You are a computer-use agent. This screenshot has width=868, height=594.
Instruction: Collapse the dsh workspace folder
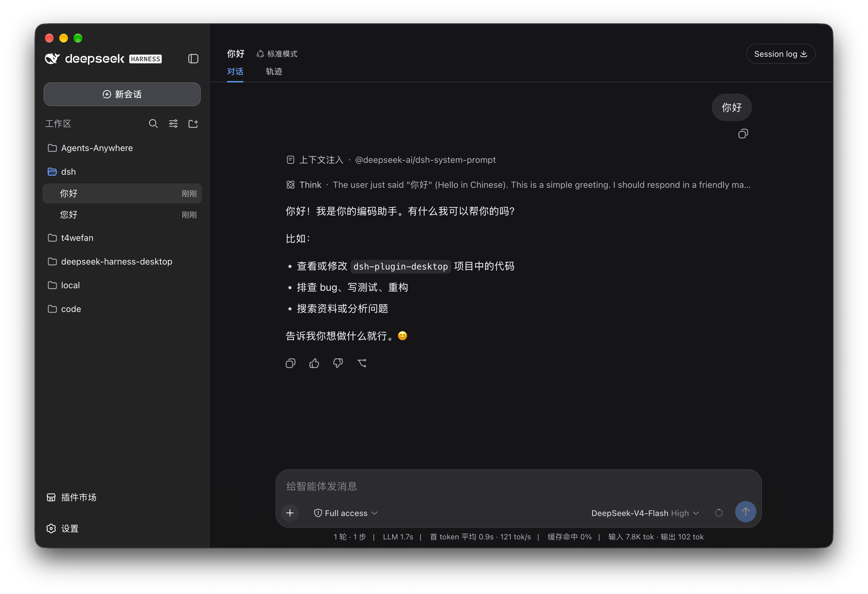[x=122, y=172]
